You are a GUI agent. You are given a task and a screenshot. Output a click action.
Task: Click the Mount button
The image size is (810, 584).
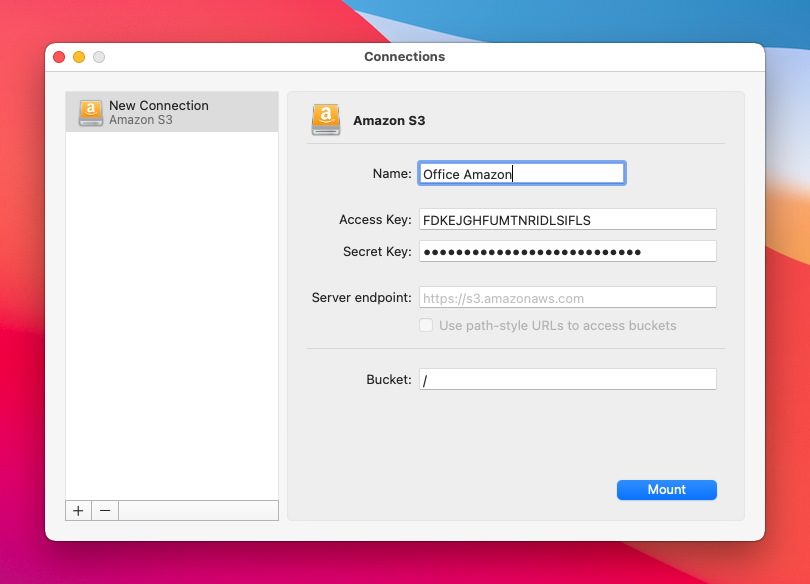666,490
